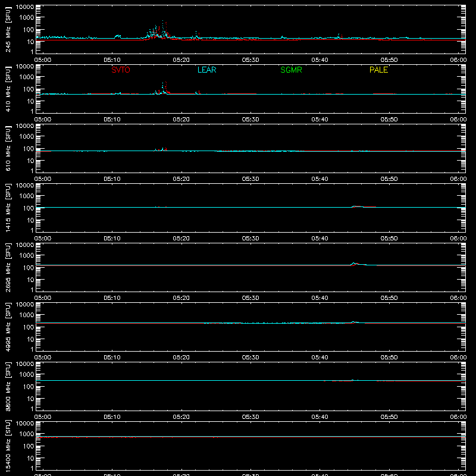Viewport: 476px width, 476px height.
Task: Click 05:30 label under the 4995 MHz plot
Action: [250, 358]
